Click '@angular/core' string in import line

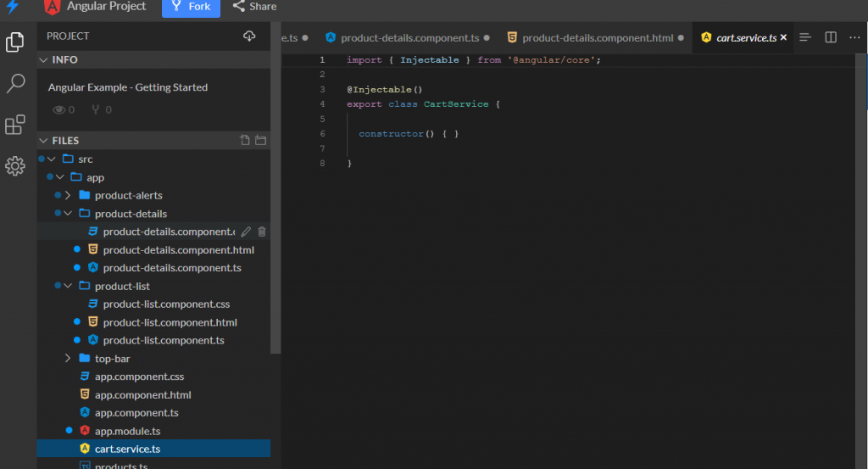tap(551, 60)
